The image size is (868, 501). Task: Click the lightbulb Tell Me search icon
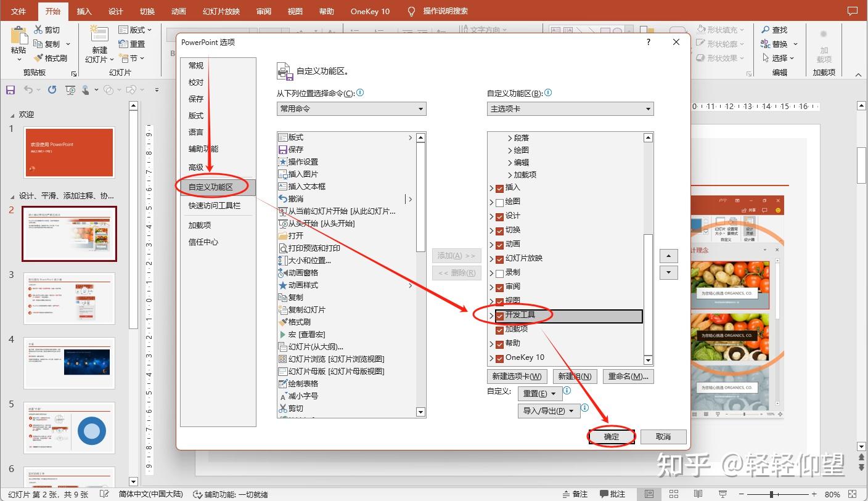coord(411,11)
